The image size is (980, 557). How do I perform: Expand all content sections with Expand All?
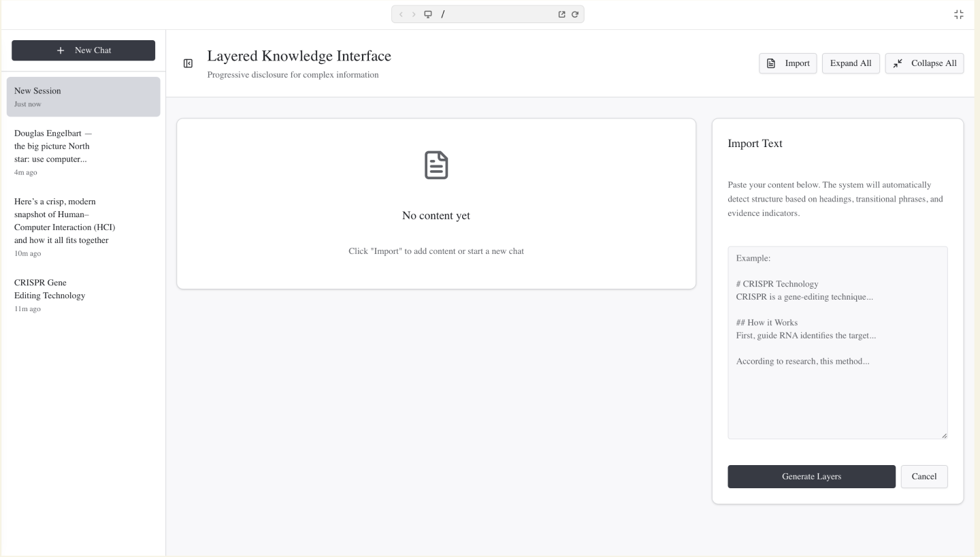[x=851, y=63]
